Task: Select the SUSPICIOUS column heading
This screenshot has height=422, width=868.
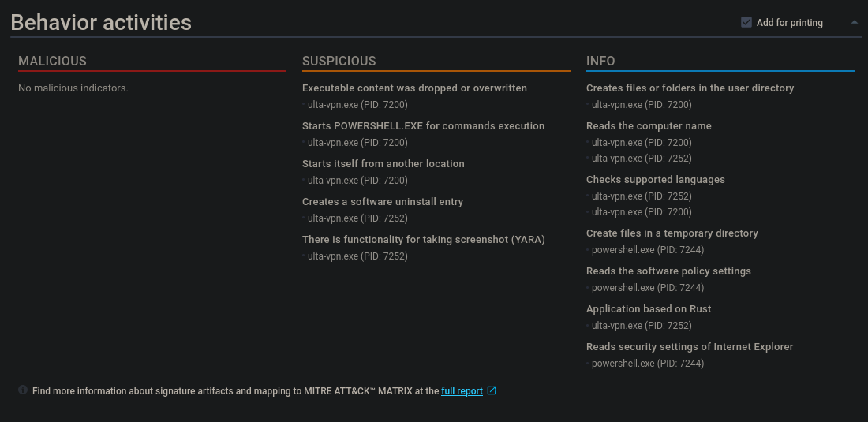Action: point(339,61)
